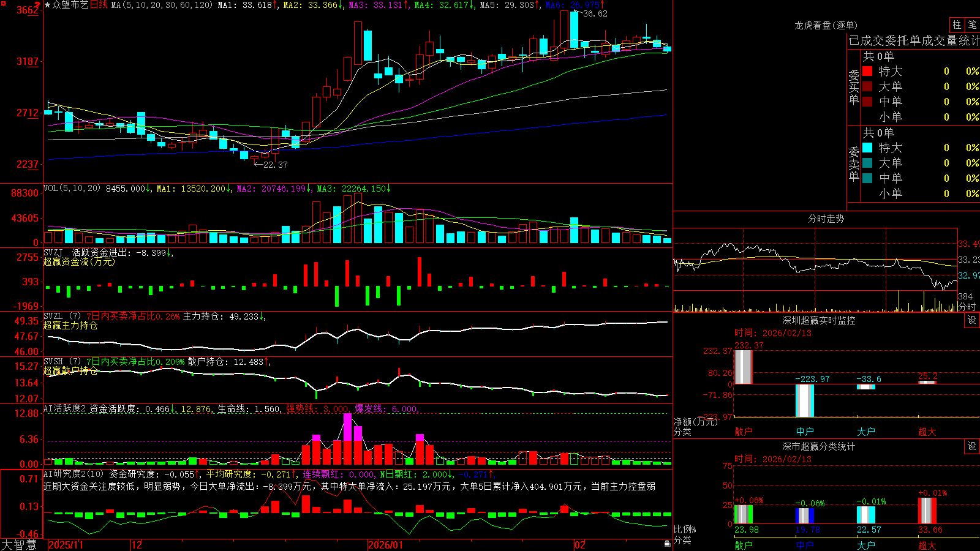Click the 超大 25.2 bar

[927, 382]
